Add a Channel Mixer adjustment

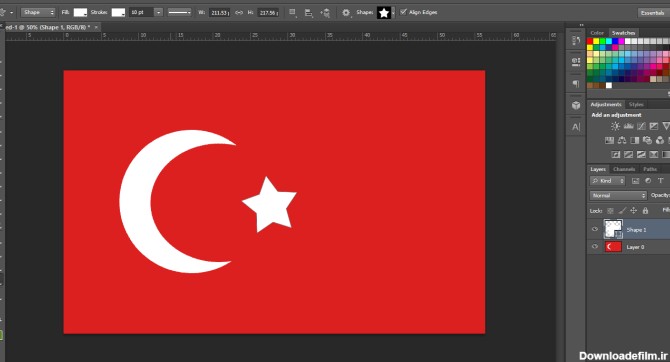pyautogui.click(x=660, y=140)
